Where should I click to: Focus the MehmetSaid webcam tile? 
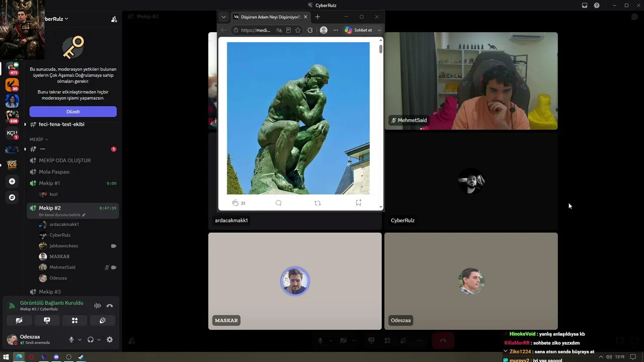(x=471, y=81)
